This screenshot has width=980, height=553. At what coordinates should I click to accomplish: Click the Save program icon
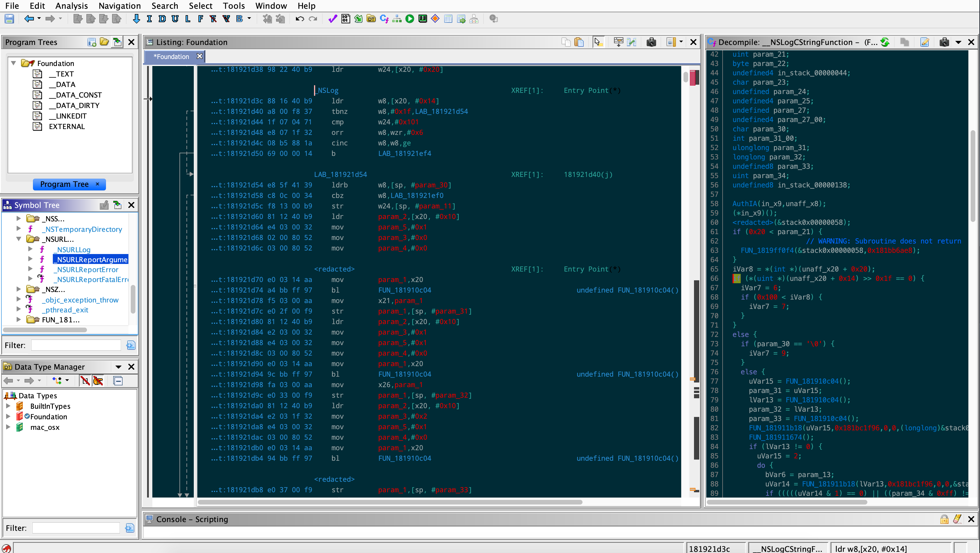10,19
